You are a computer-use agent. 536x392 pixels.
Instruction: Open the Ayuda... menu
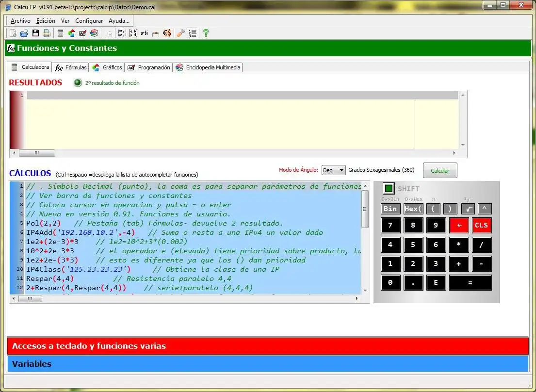(x=119, y=21)
